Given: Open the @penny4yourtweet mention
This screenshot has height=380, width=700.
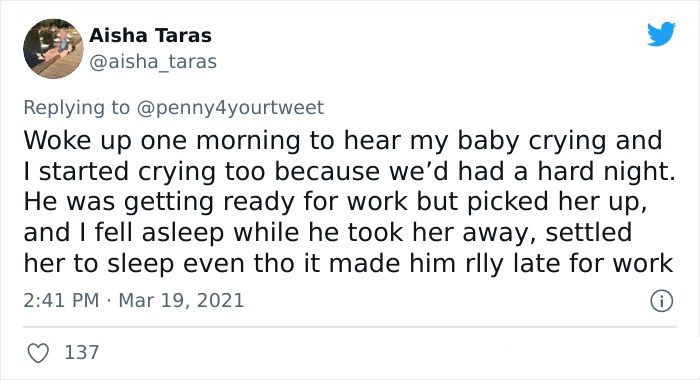Looking at the screenshot, I should tap(230, 108).
